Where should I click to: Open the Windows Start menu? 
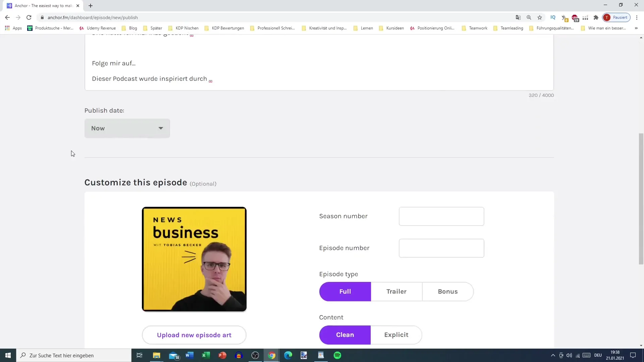pos(8,355)
